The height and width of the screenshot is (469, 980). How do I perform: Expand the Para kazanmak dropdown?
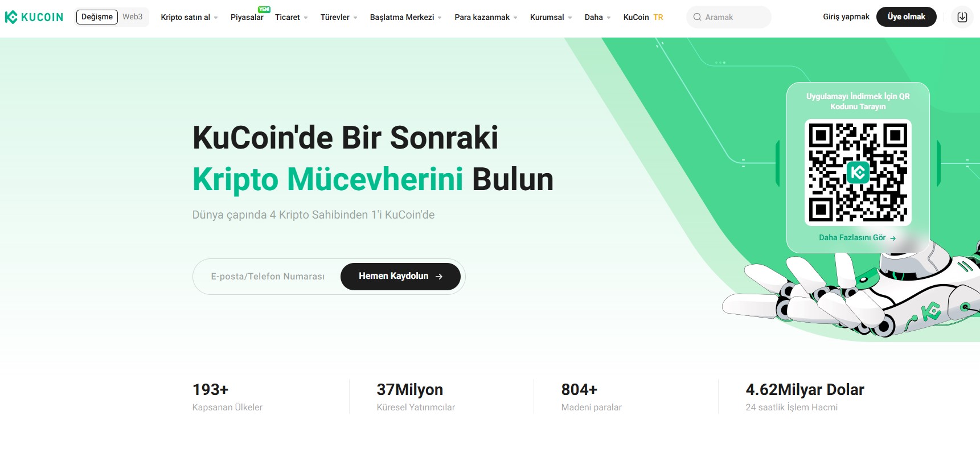point(486,18)
